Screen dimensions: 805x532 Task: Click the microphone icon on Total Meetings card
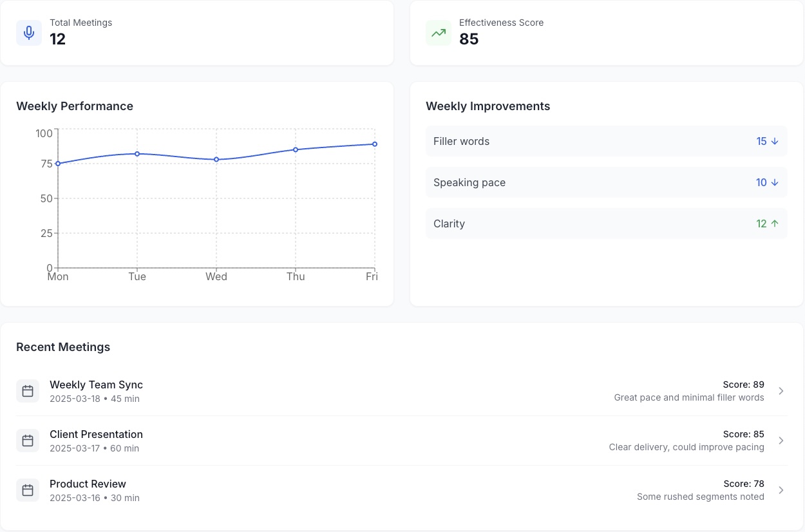click(x=29, y=33)
